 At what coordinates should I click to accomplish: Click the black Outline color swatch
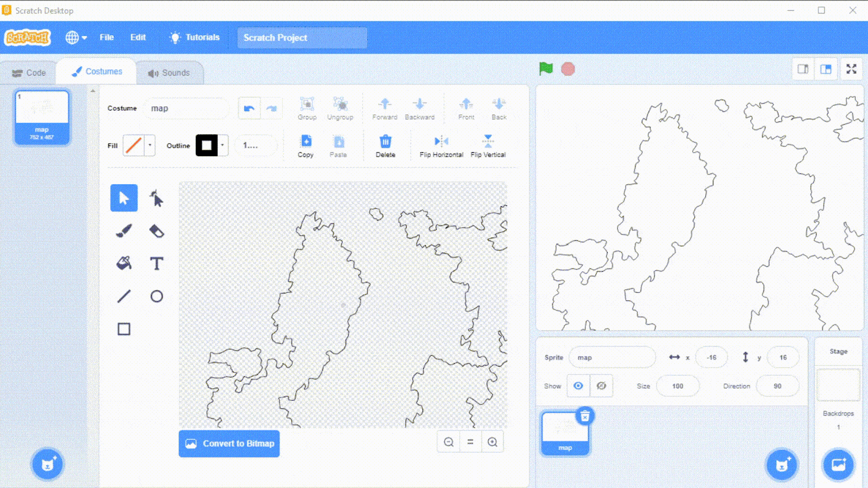(x=207, y=145)
